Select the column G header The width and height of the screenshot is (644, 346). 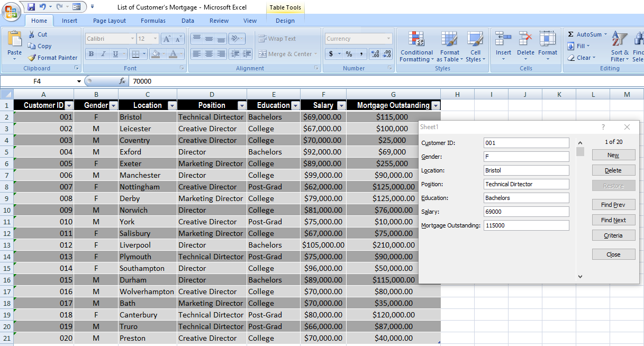coord(394,94)
